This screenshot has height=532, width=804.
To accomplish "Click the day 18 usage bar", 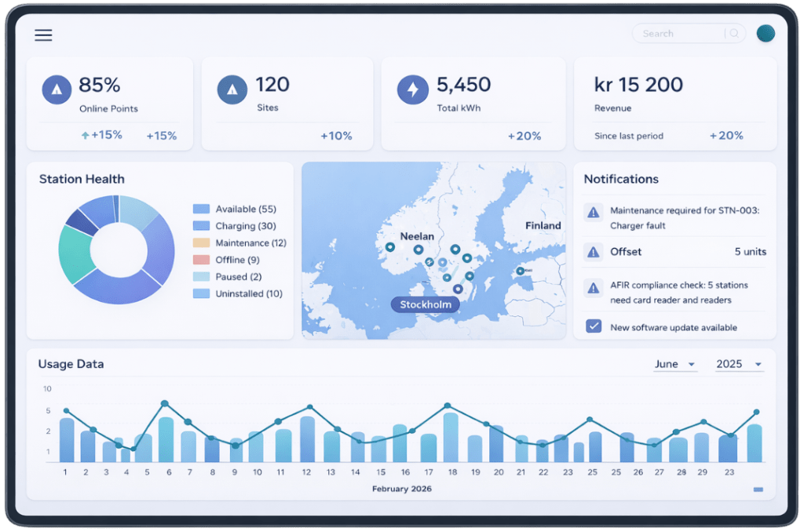I will pyautogui.click(x=450, y=438).
